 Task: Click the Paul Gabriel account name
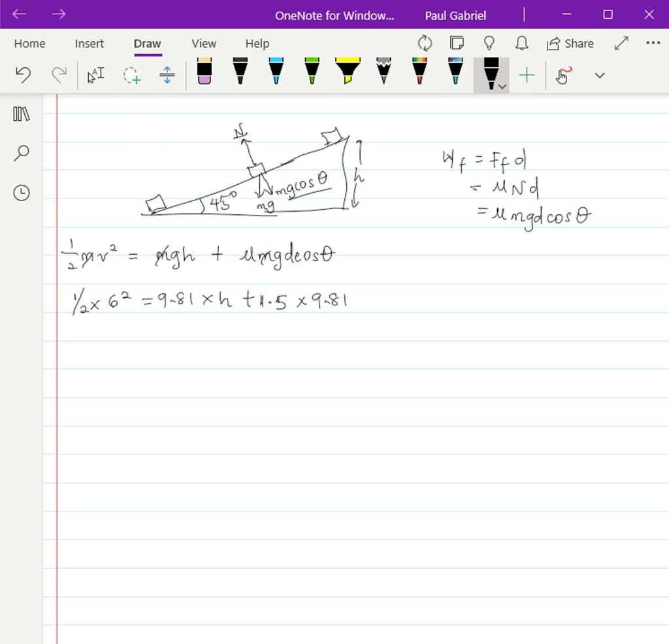pos(455,15)
